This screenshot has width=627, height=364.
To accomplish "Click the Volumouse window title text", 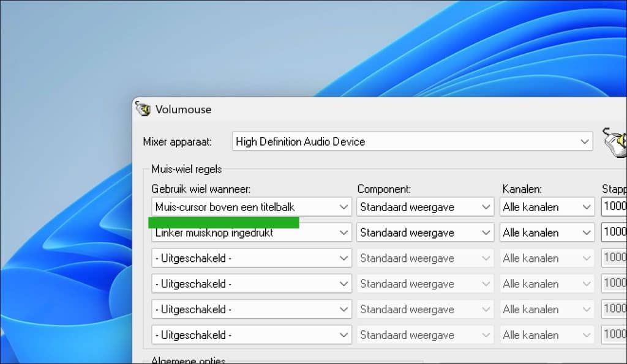I will tap(183, 110).
